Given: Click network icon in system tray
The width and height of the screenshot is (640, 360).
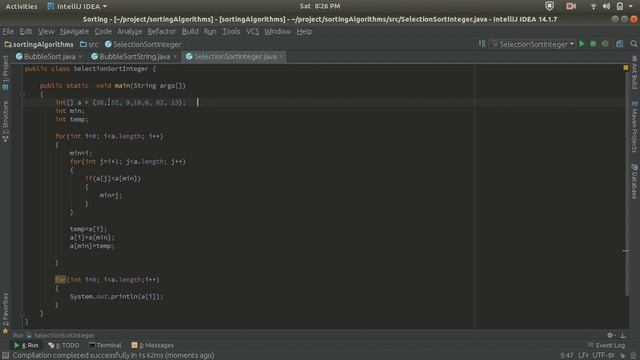Looking at the screenshot, I should coord(593,6).
